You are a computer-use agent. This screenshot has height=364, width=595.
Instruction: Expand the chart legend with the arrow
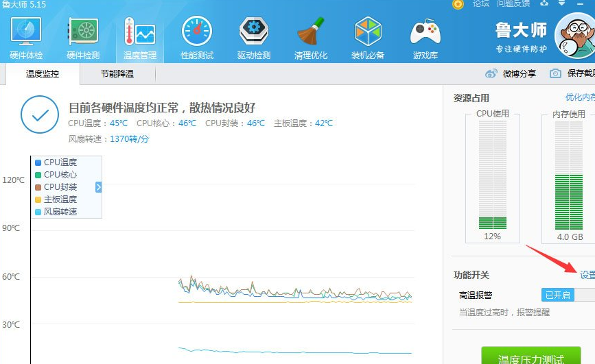tap(98, 187)
